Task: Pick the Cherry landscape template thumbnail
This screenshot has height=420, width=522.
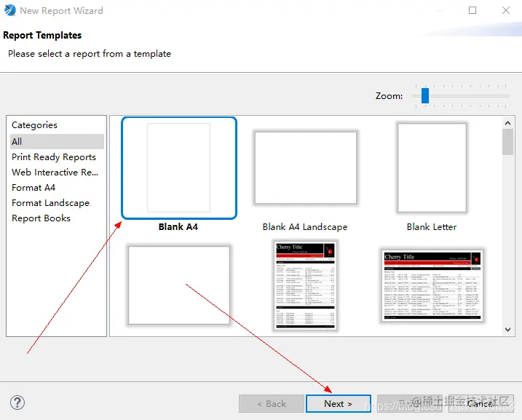Action: (432, 285)
